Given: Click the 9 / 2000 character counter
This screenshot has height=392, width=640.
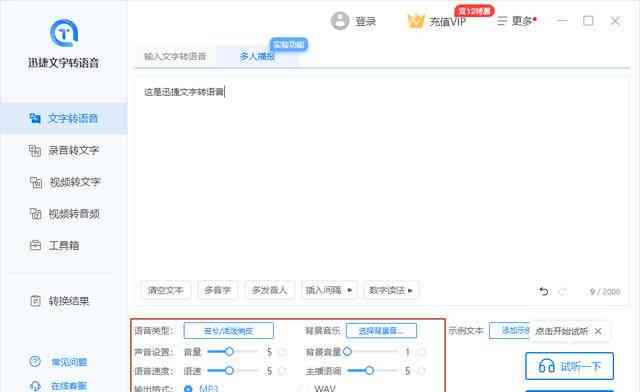Looking at the screenshot, I should (605, 292).
